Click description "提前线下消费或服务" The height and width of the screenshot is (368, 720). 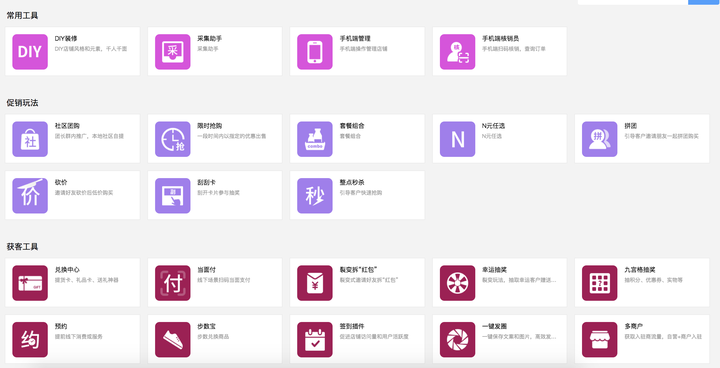click(79, 337)
